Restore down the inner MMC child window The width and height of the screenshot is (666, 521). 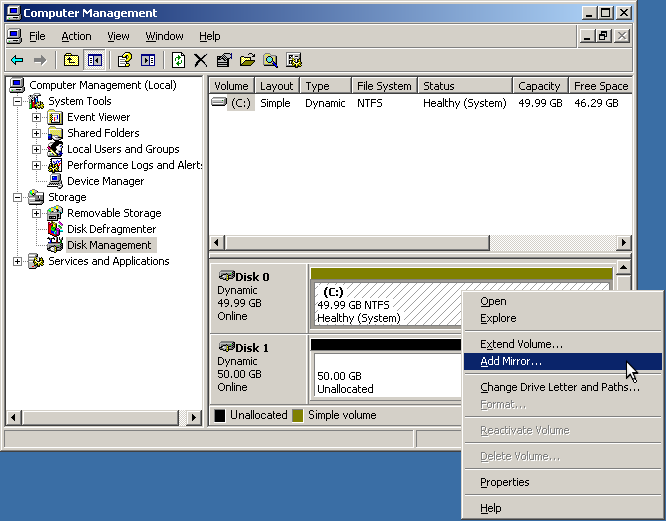click(603, 37)
